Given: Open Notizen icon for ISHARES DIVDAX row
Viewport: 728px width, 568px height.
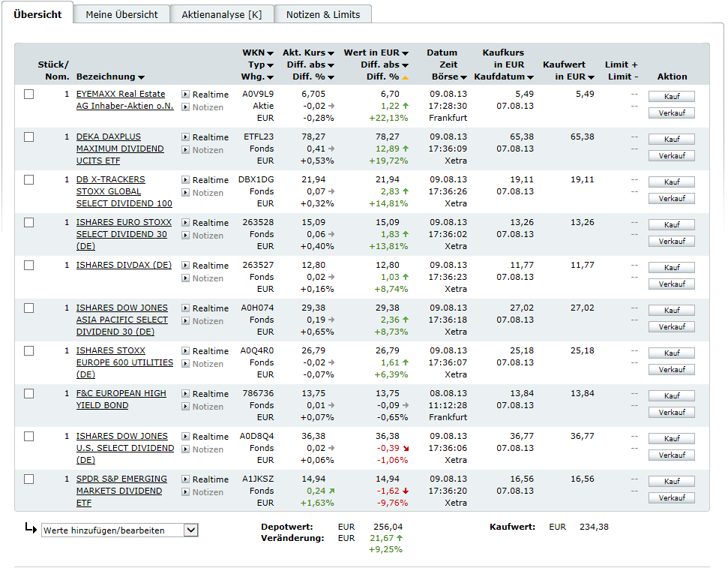Looking at the screenshot, I should (185, 278).
